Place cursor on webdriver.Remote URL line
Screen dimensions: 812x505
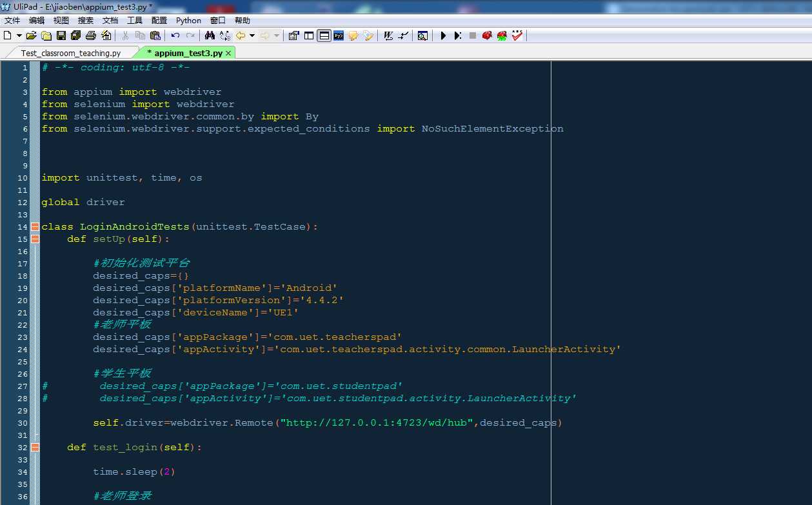pyautogui.click(x=328, y=422)
